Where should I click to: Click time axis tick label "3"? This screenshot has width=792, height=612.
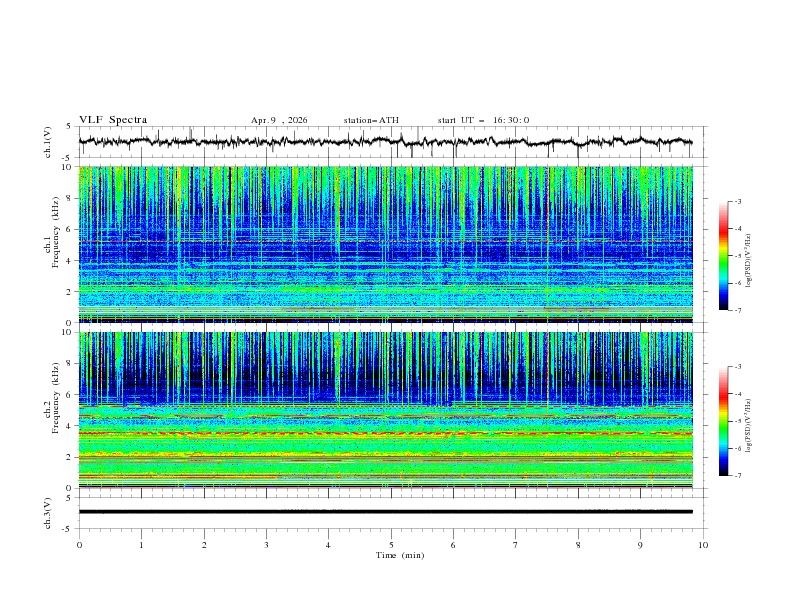pyautogui.click(x=266, y=545)
